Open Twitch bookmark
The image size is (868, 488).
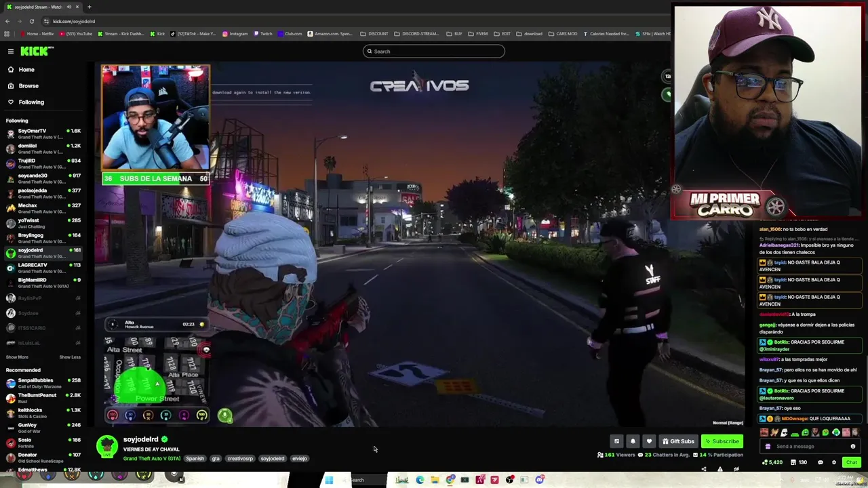[x=263, y=34]
